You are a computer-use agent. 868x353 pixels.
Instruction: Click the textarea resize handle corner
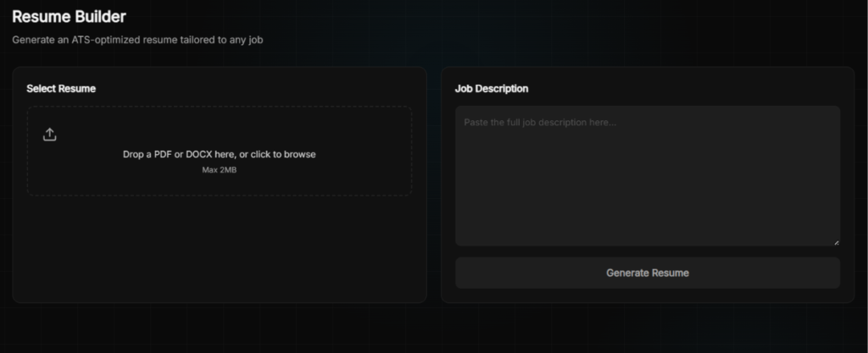click(x=836, y=242)
